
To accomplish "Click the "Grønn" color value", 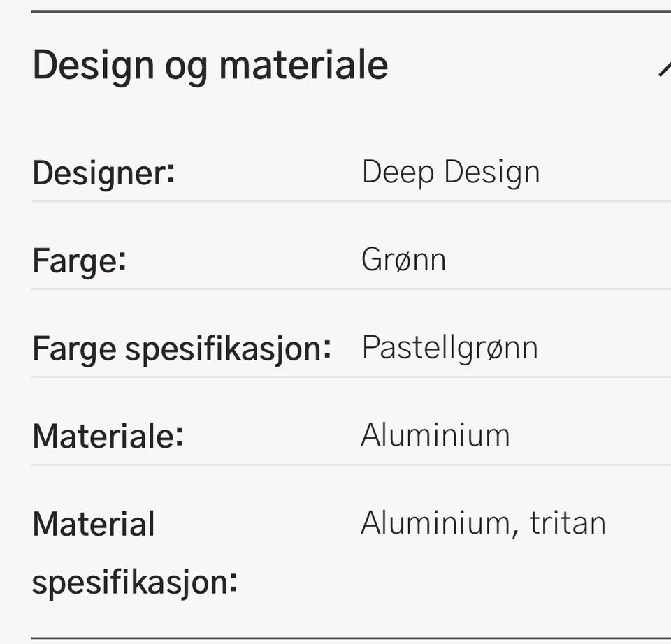I will (x=403, y=260).
